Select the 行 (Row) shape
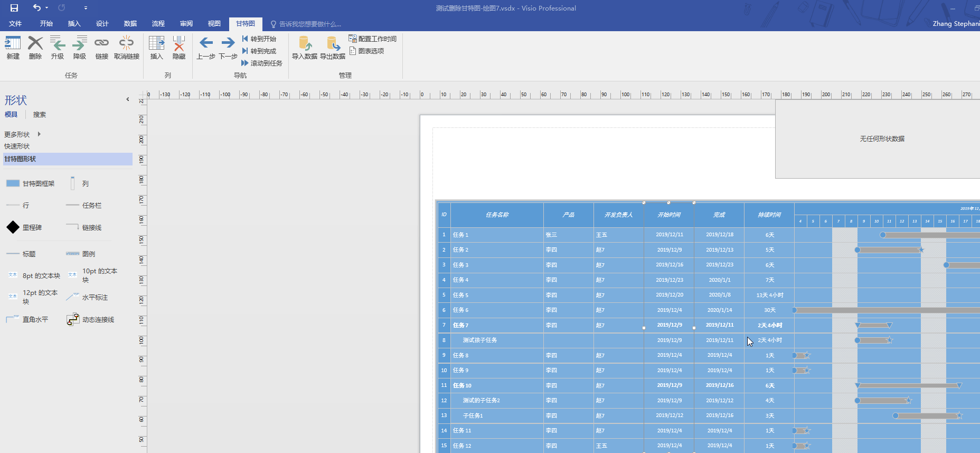980x453 pixels. pos(17,205)
